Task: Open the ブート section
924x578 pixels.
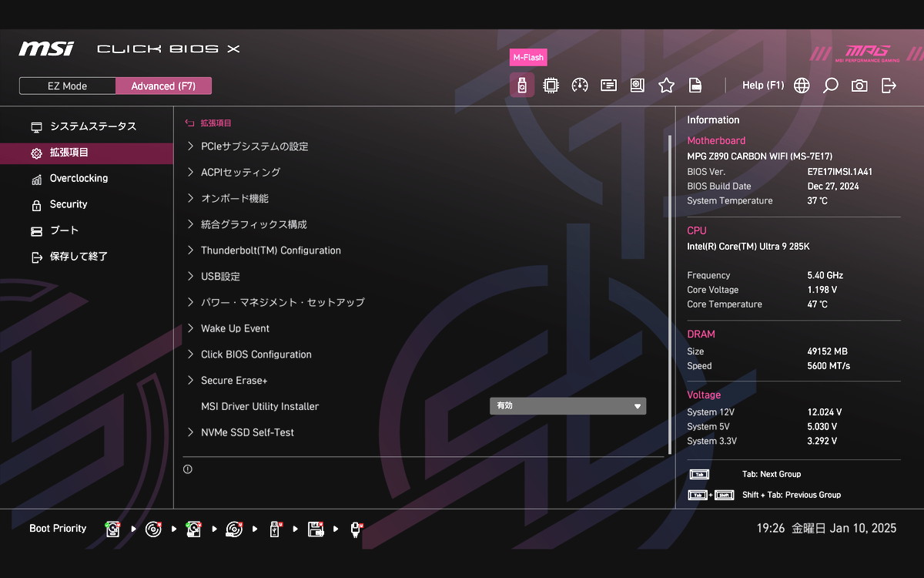Action: pyautogui.click(x=86, y=230)
